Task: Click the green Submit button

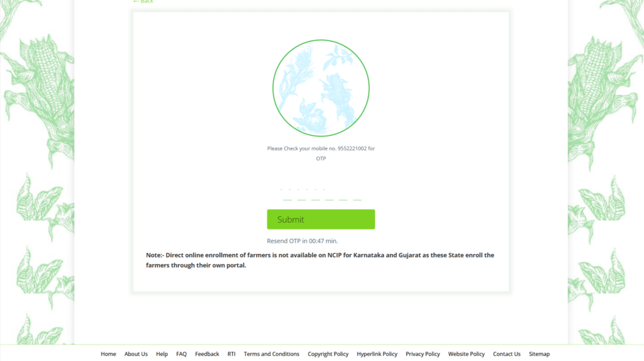Action: [x=321, y=219]
